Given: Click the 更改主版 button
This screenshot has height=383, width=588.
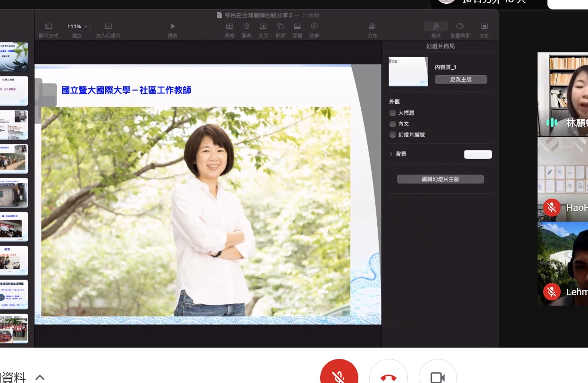Looking at the screenshot, I should [x=461, y=80].
